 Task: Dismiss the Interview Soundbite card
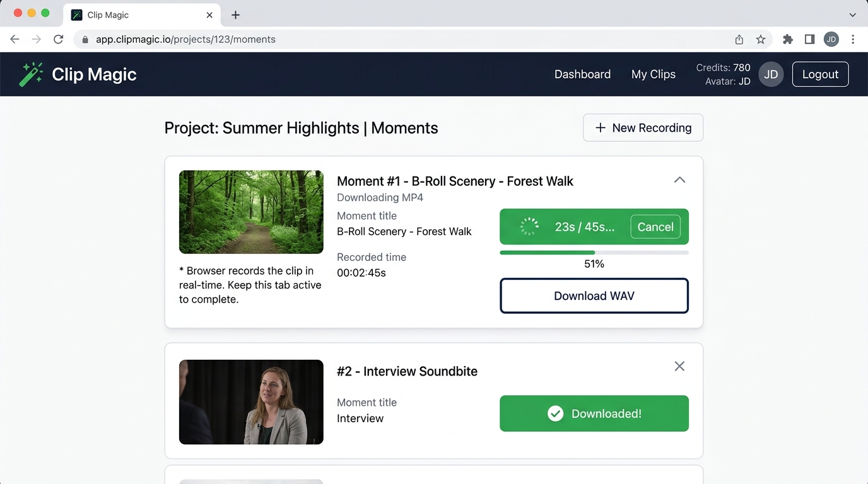pyautogui.click(x=679, y=366)
